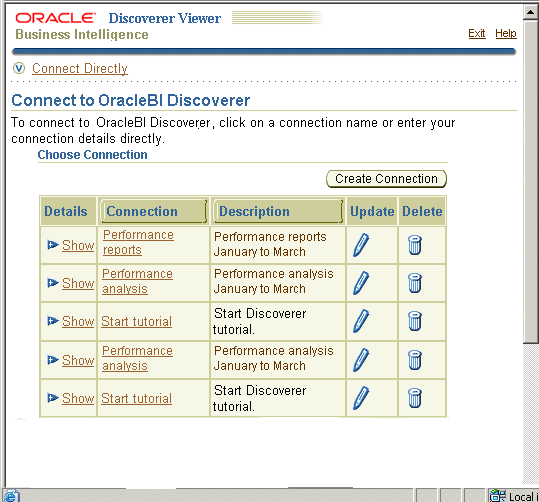
Task: Open the Help link
Action: click(x=506, y=33)
